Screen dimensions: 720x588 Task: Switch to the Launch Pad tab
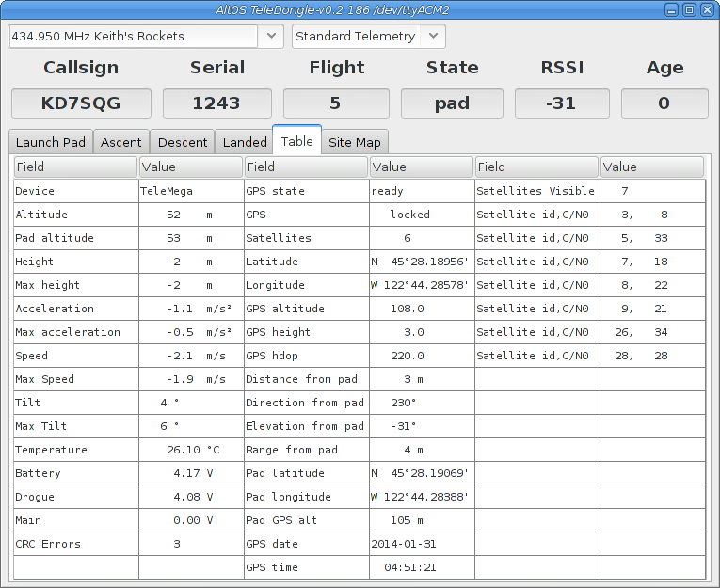tap(51, 142)
